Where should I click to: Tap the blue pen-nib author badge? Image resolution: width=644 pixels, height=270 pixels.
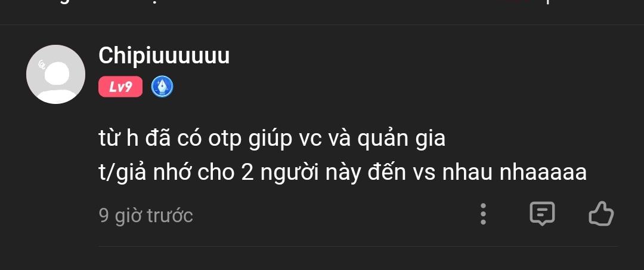162,87
